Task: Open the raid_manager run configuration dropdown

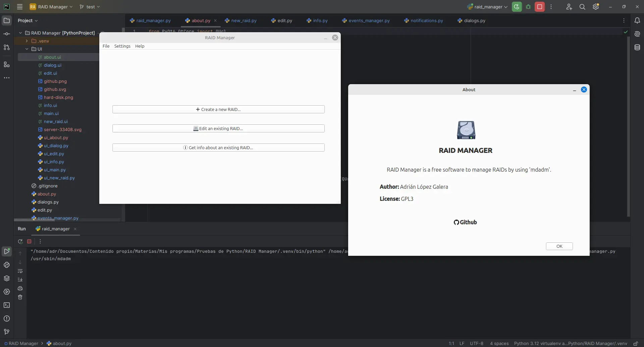Action: coord(488,7)
